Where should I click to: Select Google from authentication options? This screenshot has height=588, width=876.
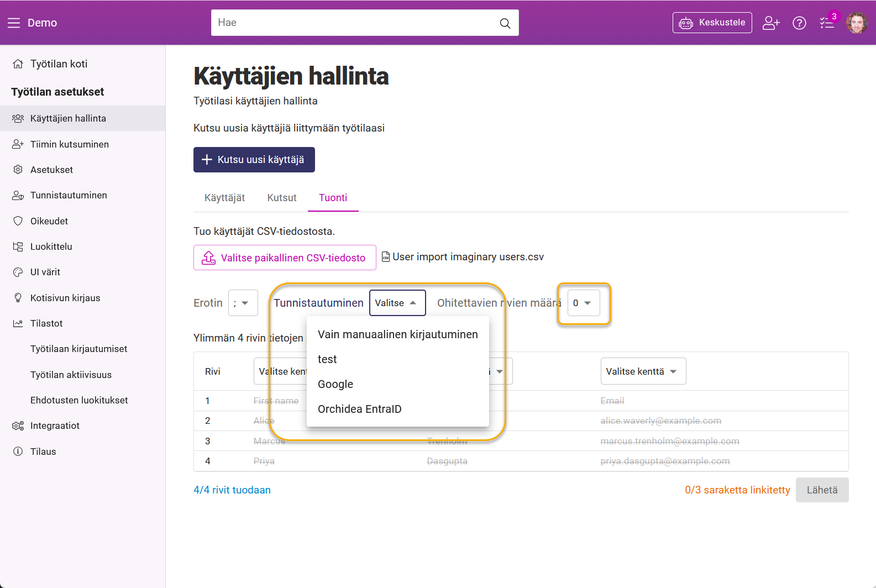tap(335, 384)
